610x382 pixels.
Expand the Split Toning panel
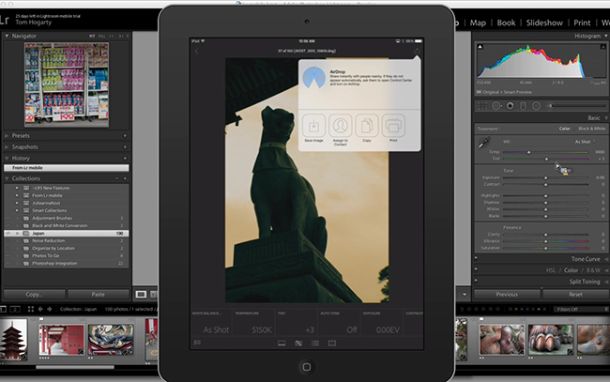coord(606,282)
